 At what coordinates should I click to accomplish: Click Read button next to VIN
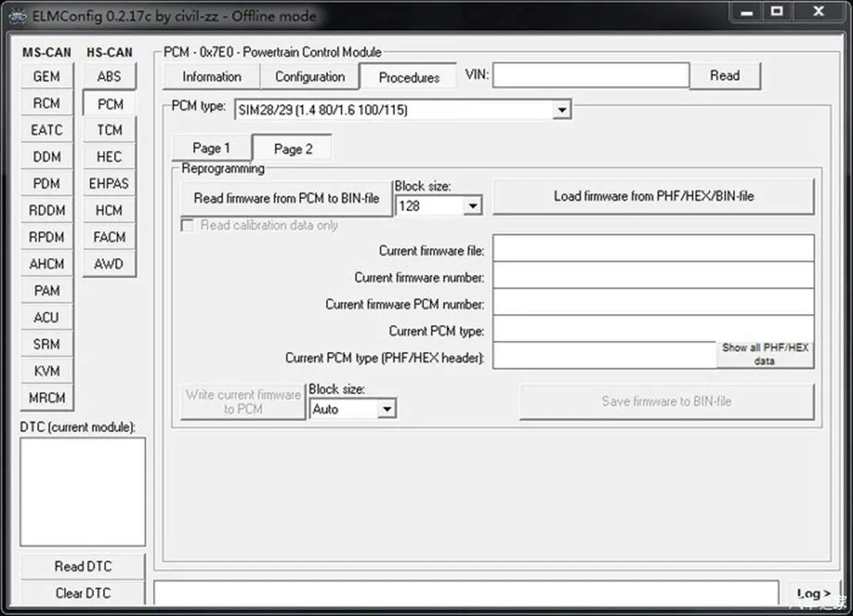724,75
